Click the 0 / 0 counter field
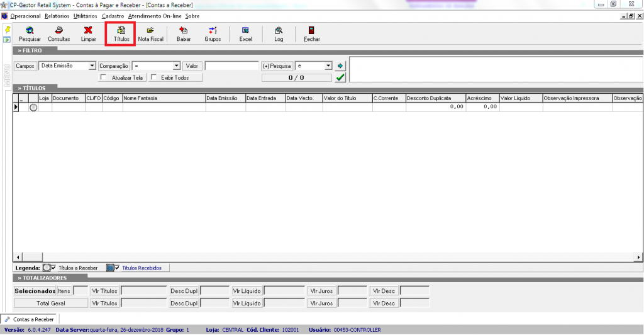644x335 pixels. (x=297, y=77)
